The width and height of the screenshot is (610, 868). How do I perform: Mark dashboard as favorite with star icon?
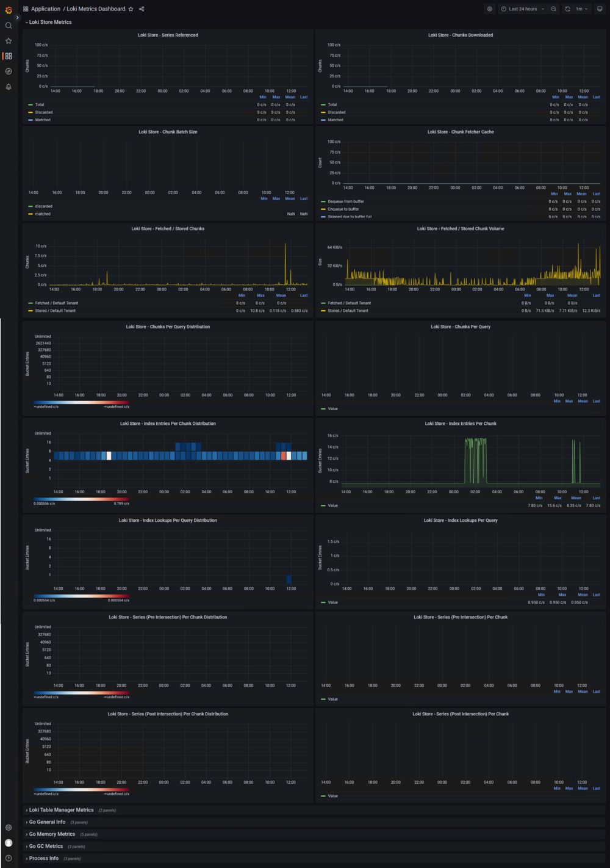[131, 9]
